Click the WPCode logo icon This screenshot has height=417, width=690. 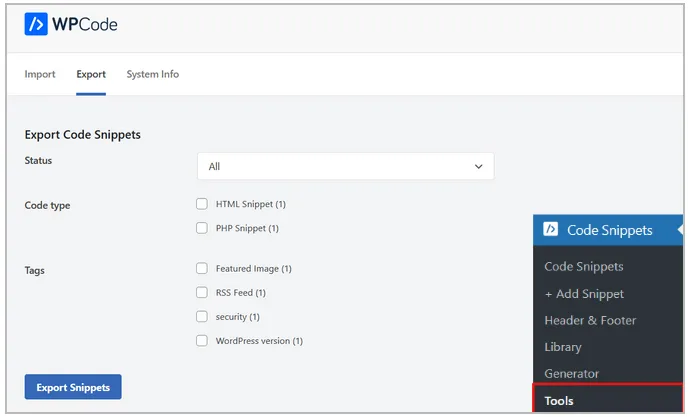pos(36,24)
